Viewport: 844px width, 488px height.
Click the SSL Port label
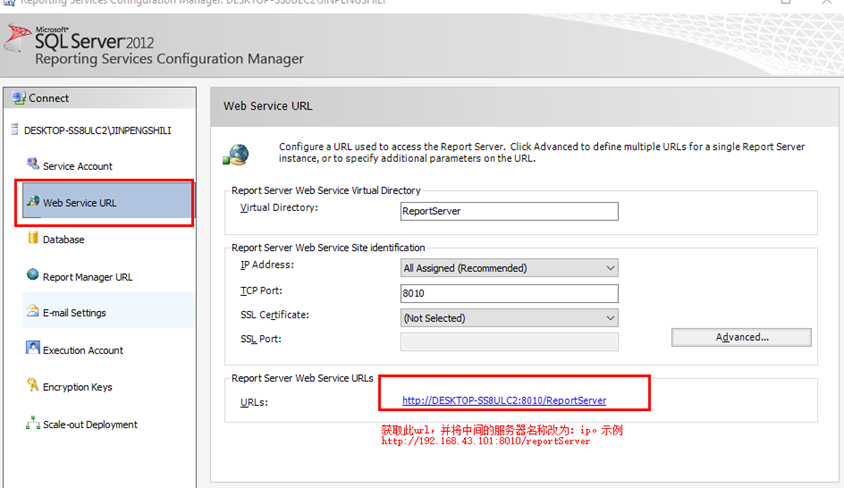point(261,339)
